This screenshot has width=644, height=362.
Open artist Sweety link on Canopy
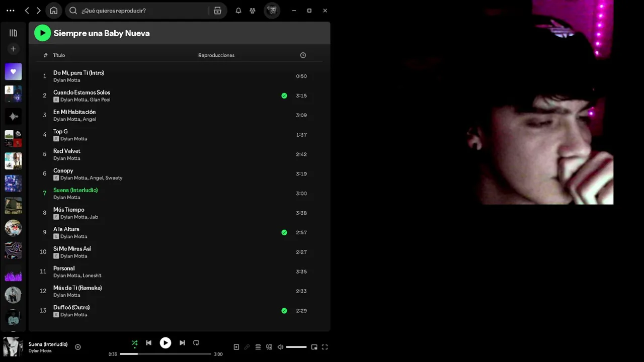coord(114,178)
